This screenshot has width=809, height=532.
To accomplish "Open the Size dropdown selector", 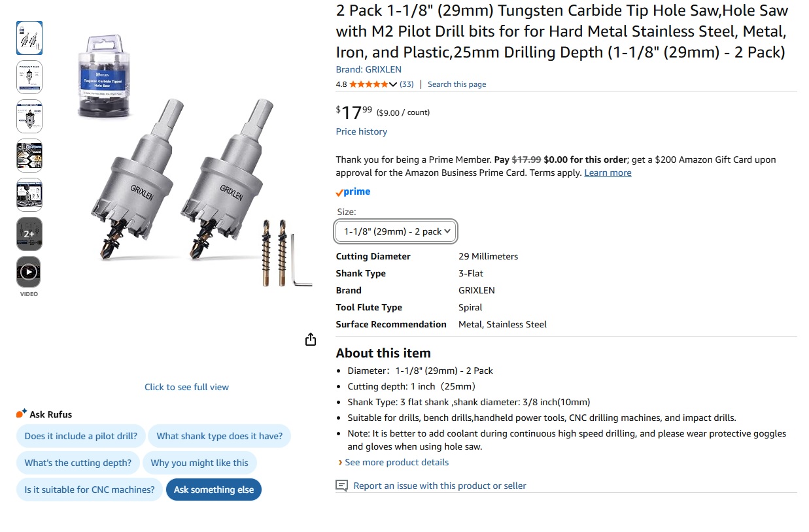I will 396,231.
